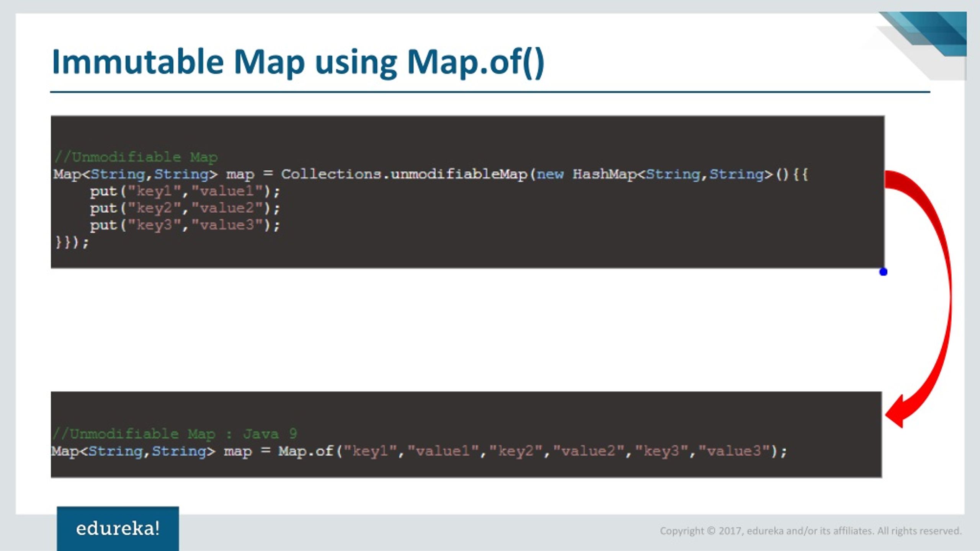Click the closing '}});' line
Screen dimensions: 980x551
(72, 242)
